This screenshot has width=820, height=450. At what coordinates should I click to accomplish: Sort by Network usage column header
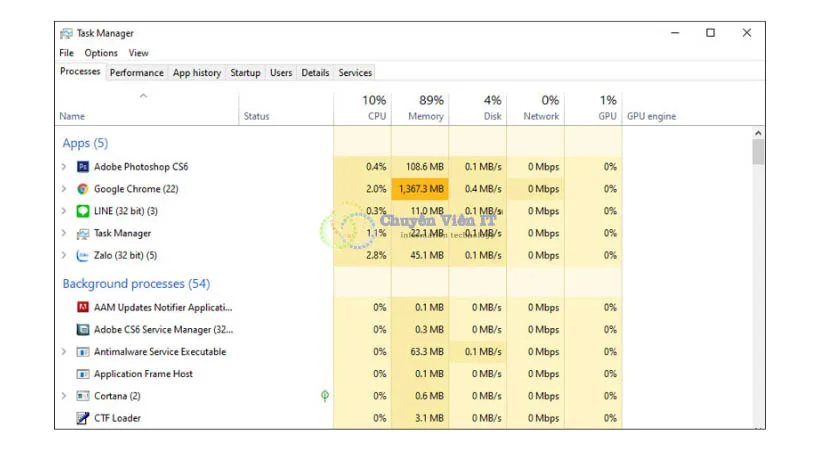point(536,108)
